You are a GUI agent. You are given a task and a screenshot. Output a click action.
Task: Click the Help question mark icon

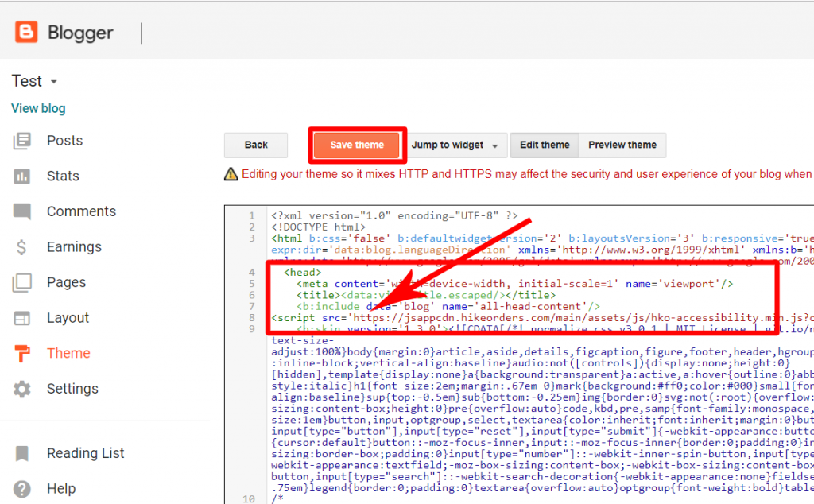point(21,488)
